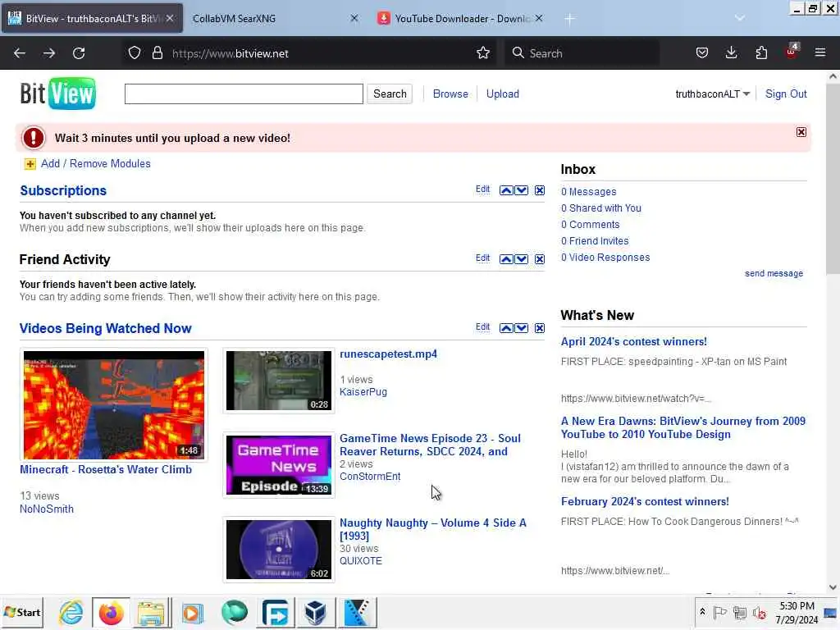Click the Add / Remove Modules plus icon

30,164
